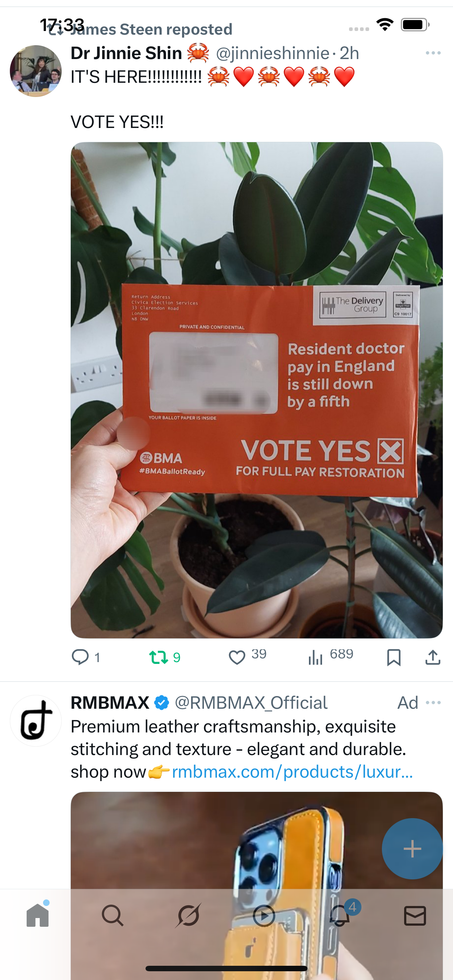This screenshot has width=453, height=980.
Task: Bookmark the VOTE YES post
Action: coord(394,657)
